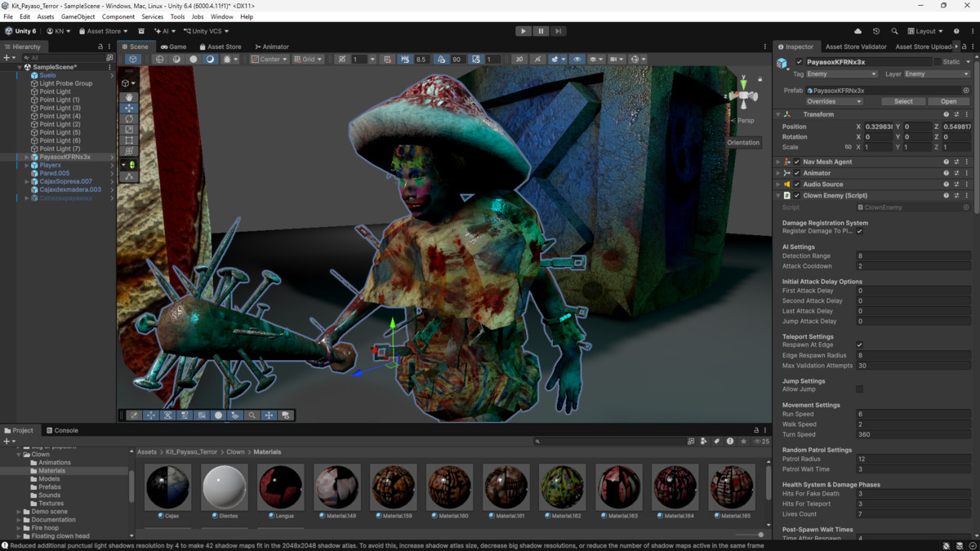Screen dimensions: 980x551
Task: Click the Project add (+) button
Action: (8, 441)
